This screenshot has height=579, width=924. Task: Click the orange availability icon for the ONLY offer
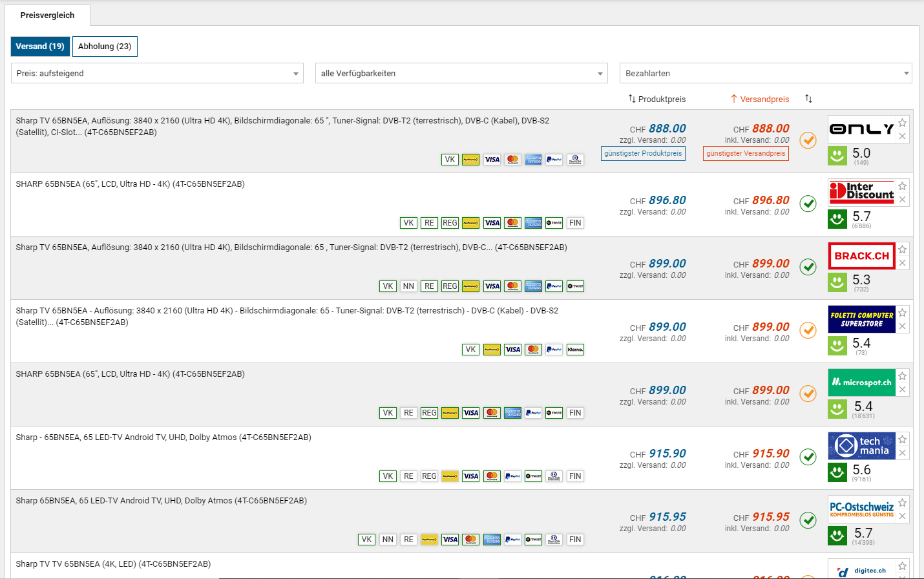808,140
